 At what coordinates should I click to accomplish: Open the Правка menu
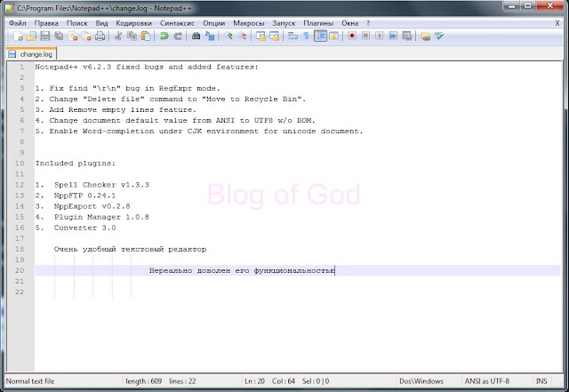(46, 23)
